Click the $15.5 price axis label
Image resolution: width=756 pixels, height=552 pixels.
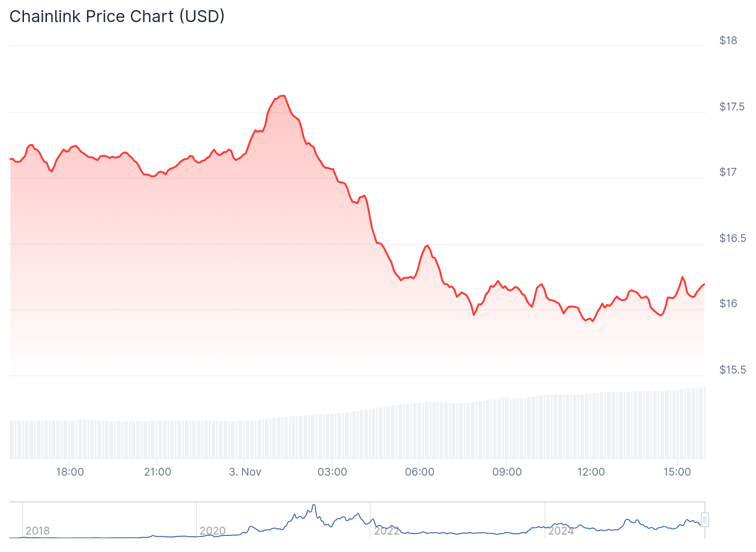(x=733, y=370)
